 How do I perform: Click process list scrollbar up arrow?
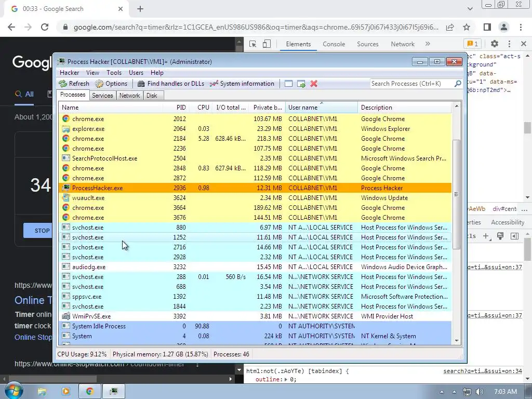(457, 106)
